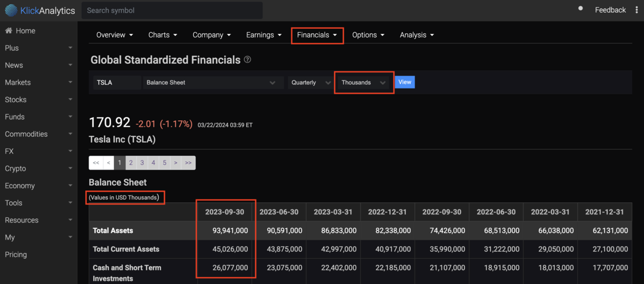Open the Analysis menu
This screenshot has height=284, width=644.
coord(417,35)
